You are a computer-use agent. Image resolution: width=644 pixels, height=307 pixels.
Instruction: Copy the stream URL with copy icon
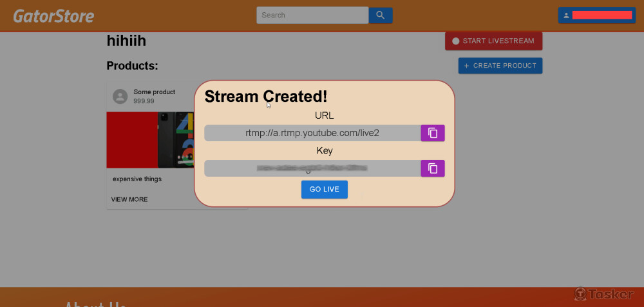pos(433,133)
